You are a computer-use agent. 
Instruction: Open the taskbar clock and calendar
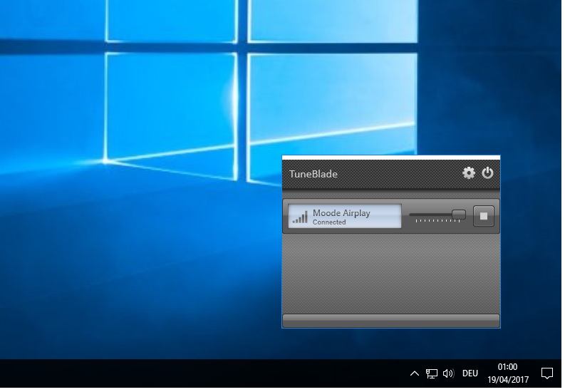509,373
